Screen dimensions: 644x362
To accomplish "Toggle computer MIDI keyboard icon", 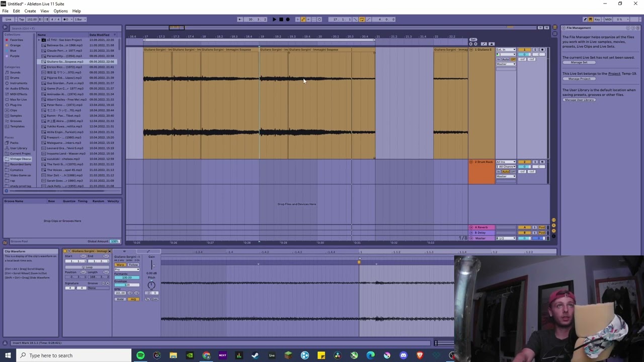I will (x=590, y=19).
